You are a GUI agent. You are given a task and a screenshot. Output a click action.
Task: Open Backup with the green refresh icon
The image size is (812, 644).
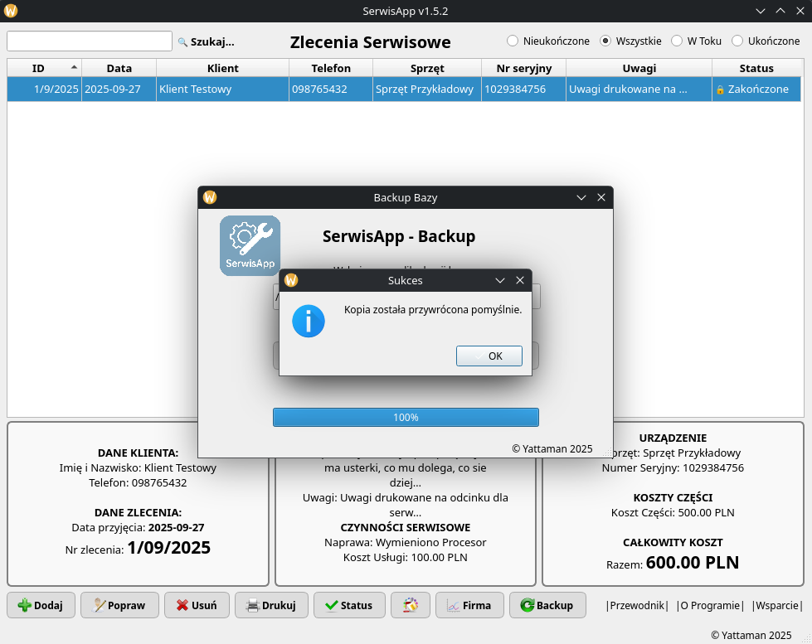pos(547,605)
